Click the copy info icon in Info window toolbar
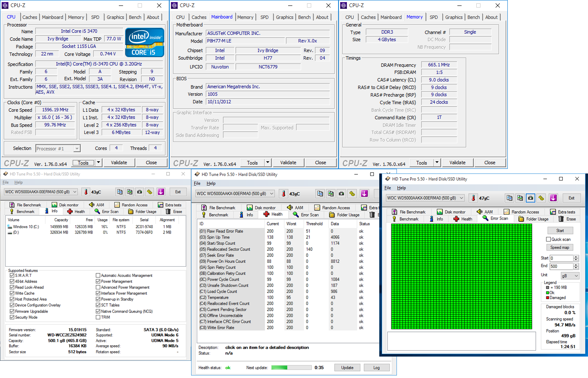Screen dimensions: 588x378 120,192
